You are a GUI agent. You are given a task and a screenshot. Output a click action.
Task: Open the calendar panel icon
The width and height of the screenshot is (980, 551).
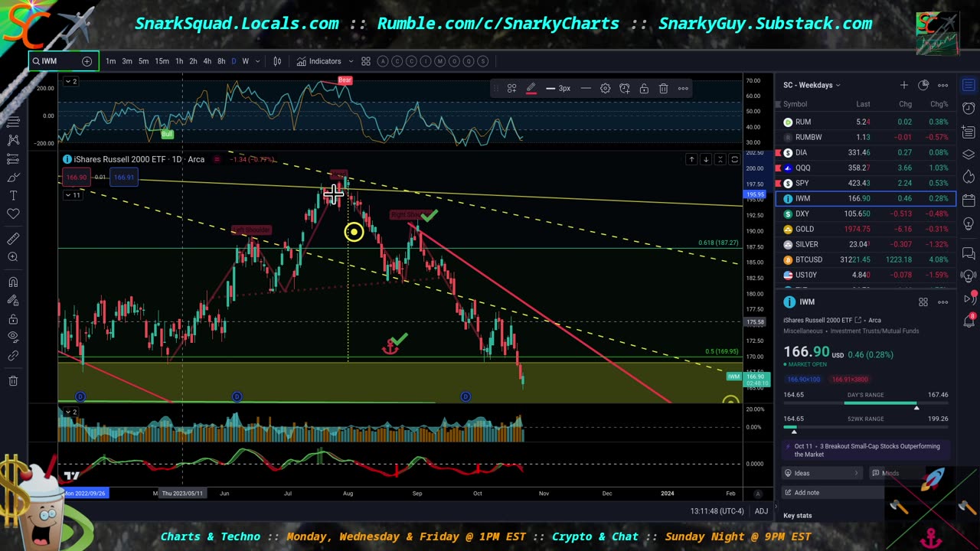click(x=969, y=201)
